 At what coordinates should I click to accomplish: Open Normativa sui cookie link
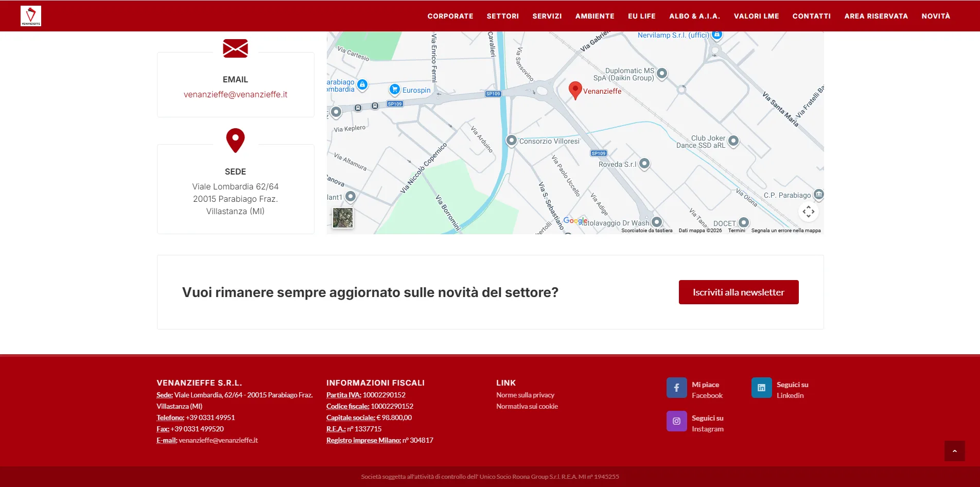pos(527,406)
